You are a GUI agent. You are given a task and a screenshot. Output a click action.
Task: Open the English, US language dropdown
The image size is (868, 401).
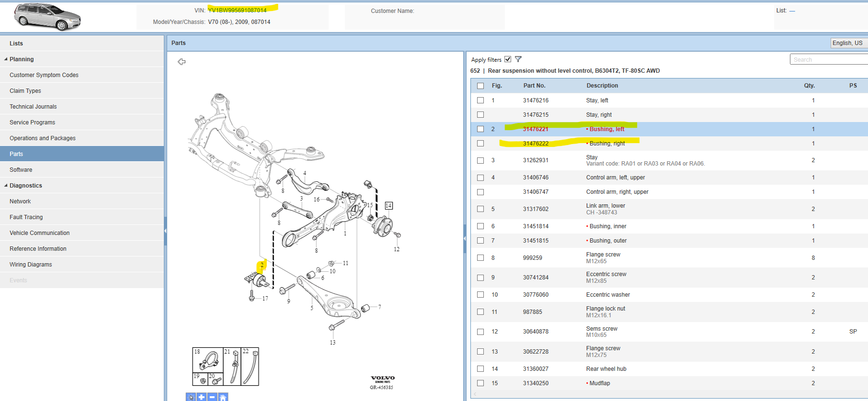click(x=848, y=43)
